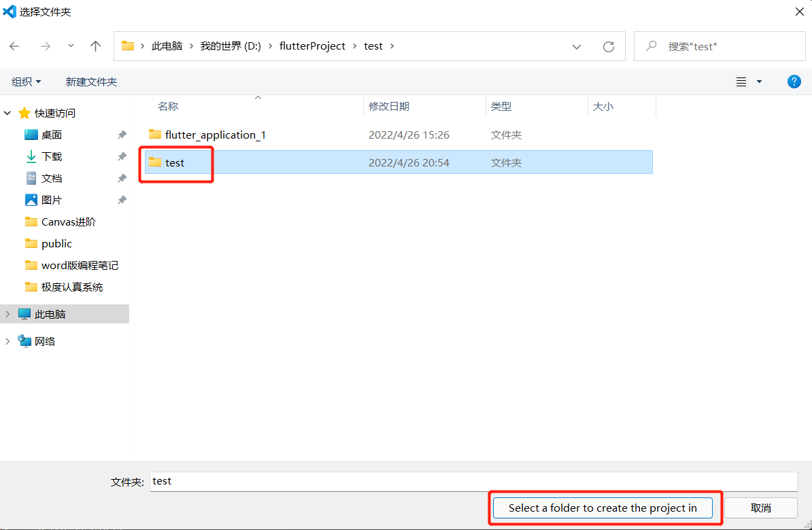
Task: Go up one folder level
Action: [95, 46]
